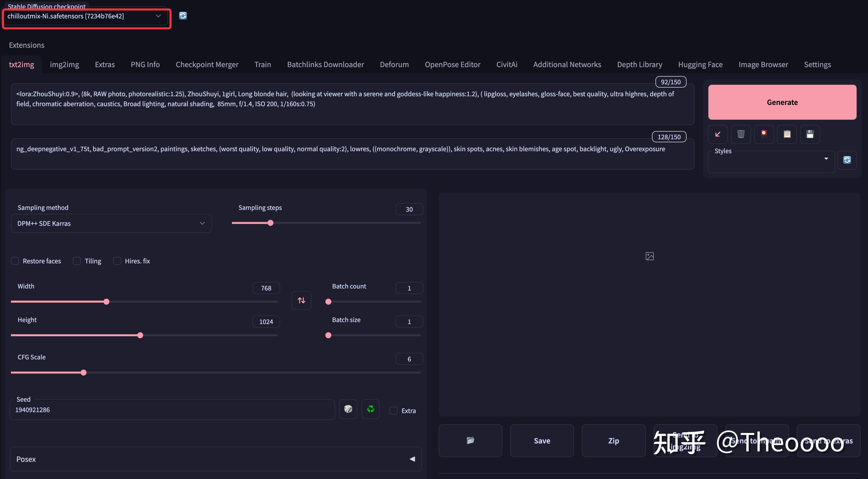This screenshot has width=868, height=479.
Task: Click the dice random seed icon
Action: [348, 409]
